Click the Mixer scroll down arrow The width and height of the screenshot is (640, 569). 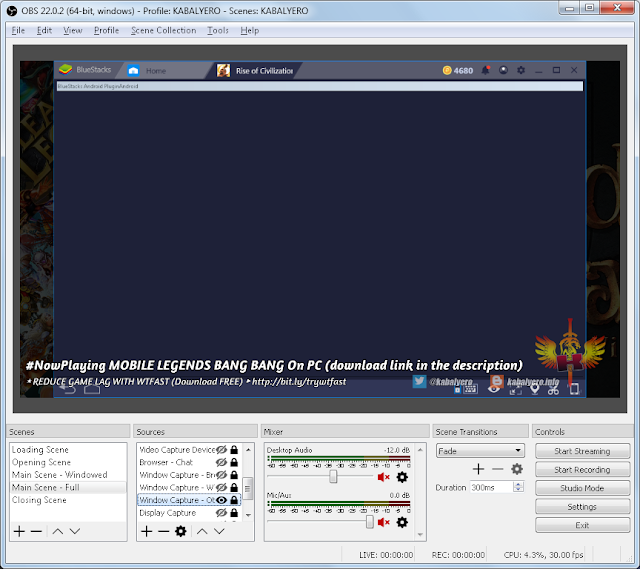pos(420,534)
